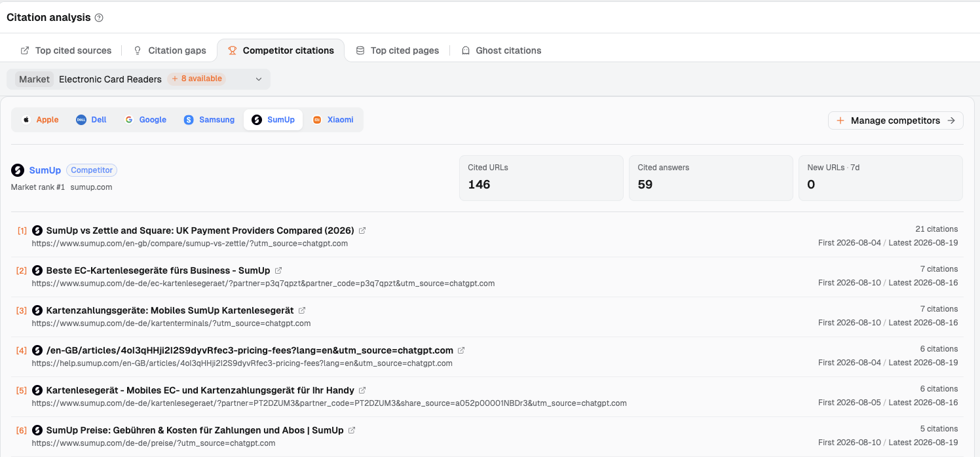Select the Google competitor tab

click(145, 120)
